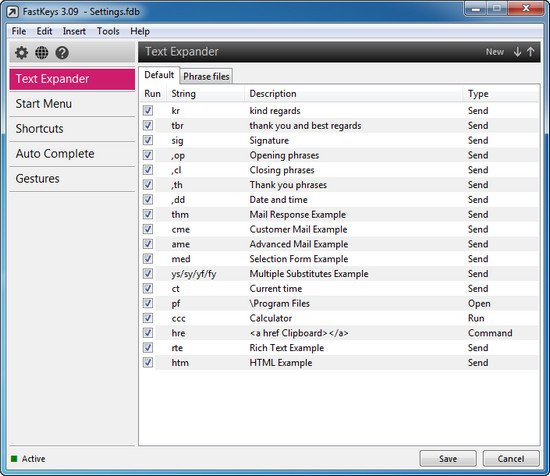This screenshot has height=476, width=550.
Task: Toggle the ame Advanced Mail checkbox
Action: (x=148, y=244)
